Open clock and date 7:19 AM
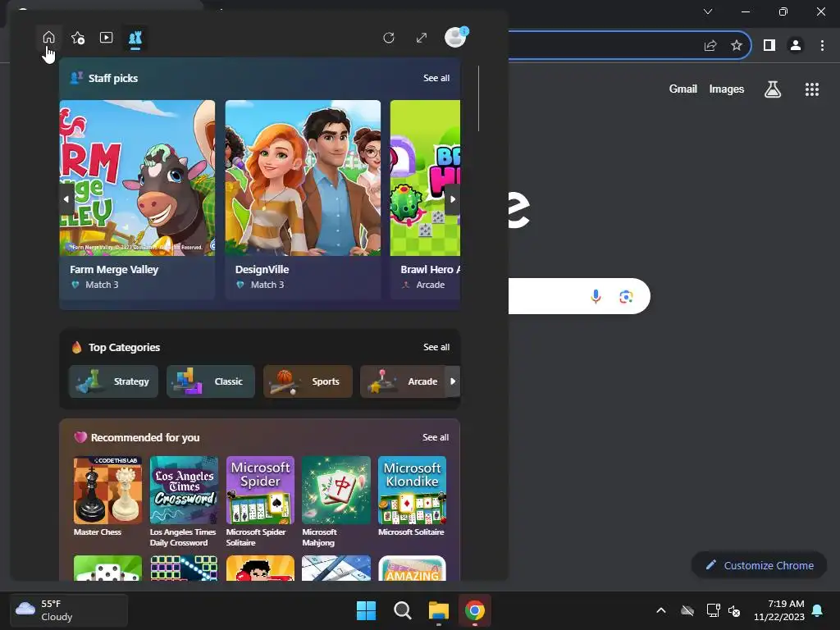The image size is (840, 630). point(779,610)
